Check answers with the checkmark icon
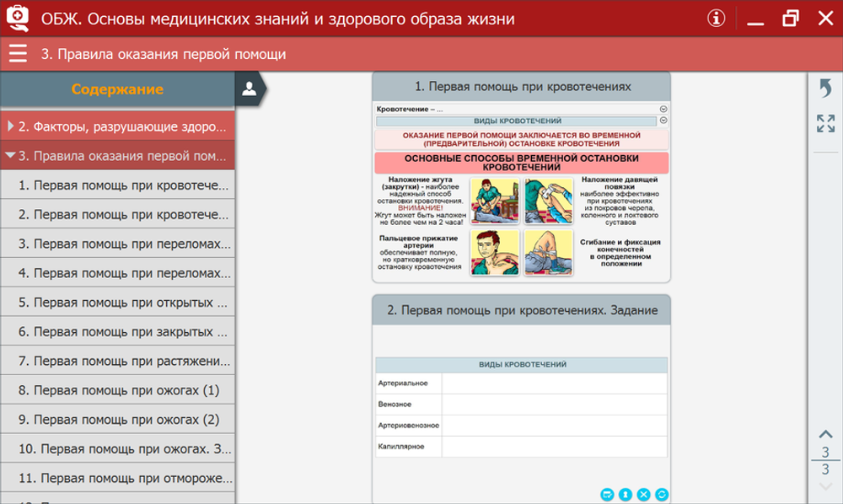 [x=607, y=495]
